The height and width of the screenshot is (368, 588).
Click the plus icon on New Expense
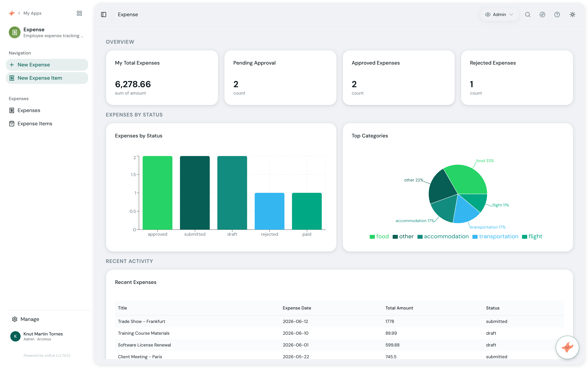click(12, 65)
